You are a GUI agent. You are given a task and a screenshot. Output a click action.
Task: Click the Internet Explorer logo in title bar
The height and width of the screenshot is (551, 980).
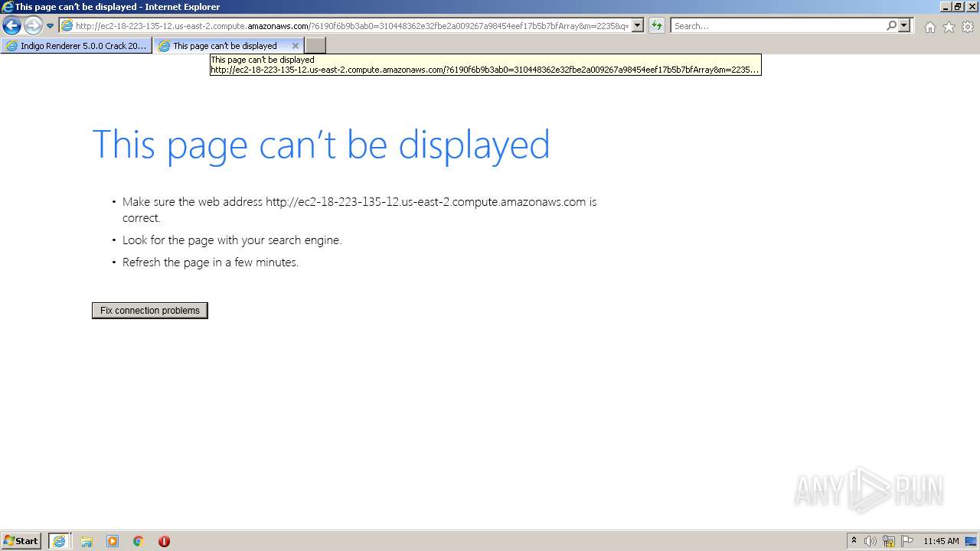tap(8, 7)
